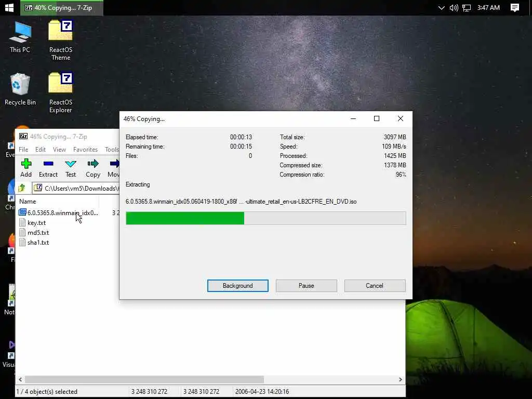The height and width of the screenshot is (399, 532).
Task: Click the key.txt file icon
Action: click(x=22, y=222)
